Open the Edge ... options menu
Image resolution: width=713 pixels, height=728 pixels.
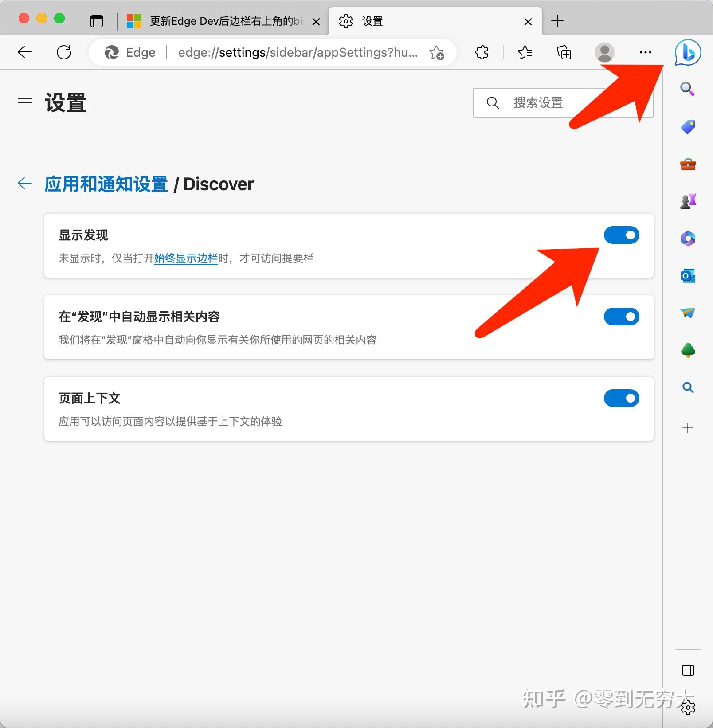click(646, 52)
